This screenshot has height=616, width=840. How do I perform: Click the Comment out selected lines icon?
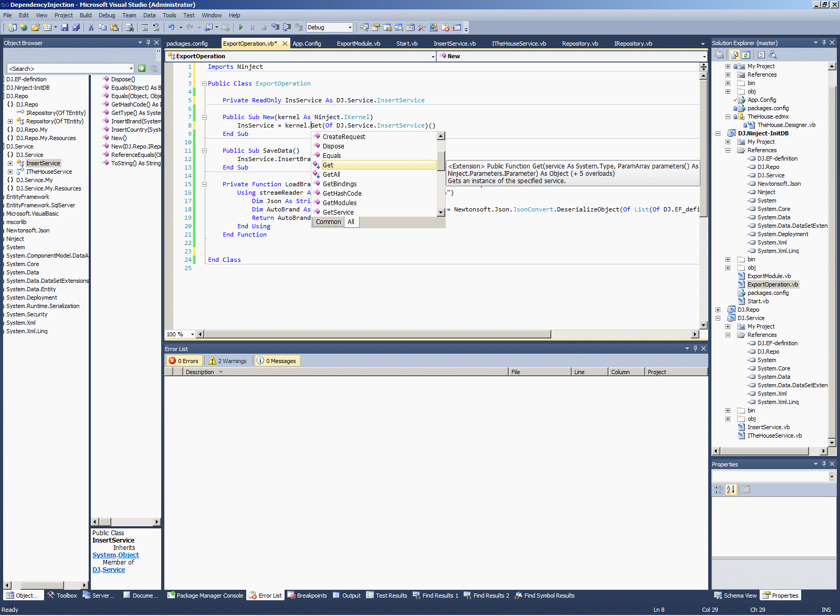tap(144, 27)
